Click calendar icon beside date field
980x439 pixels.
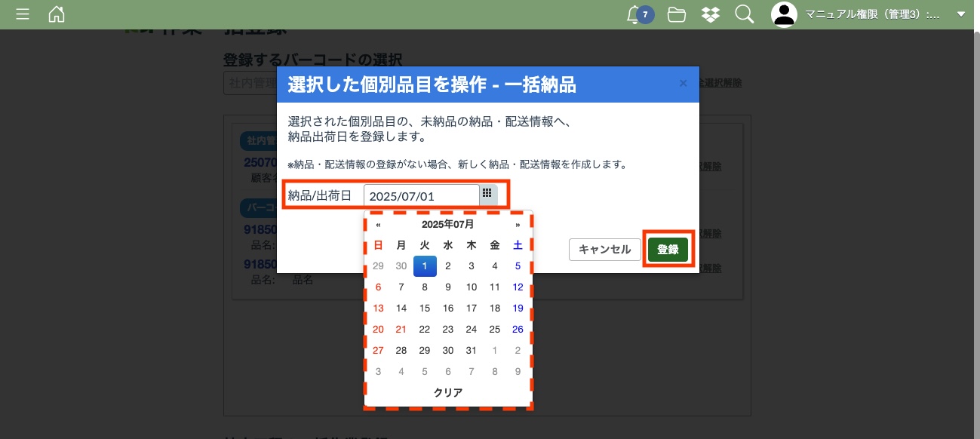[488, 195]
